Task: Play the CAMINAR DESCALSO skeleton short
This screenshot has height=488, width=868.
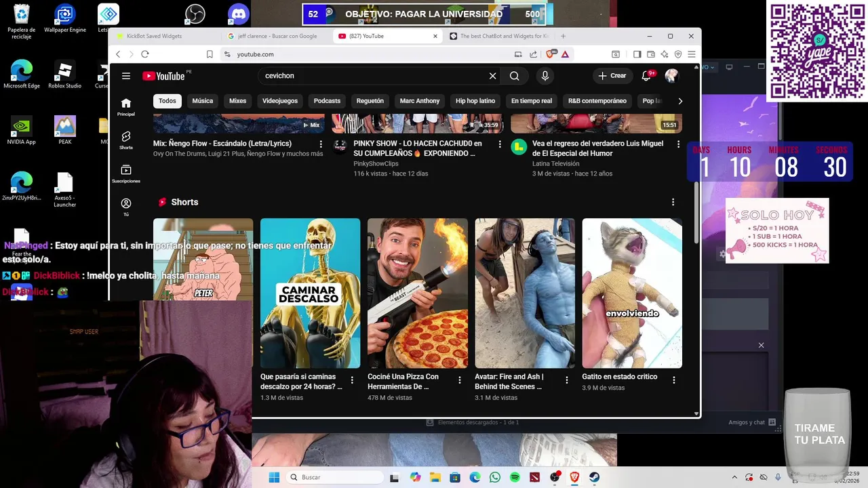Action: point(311,293)
